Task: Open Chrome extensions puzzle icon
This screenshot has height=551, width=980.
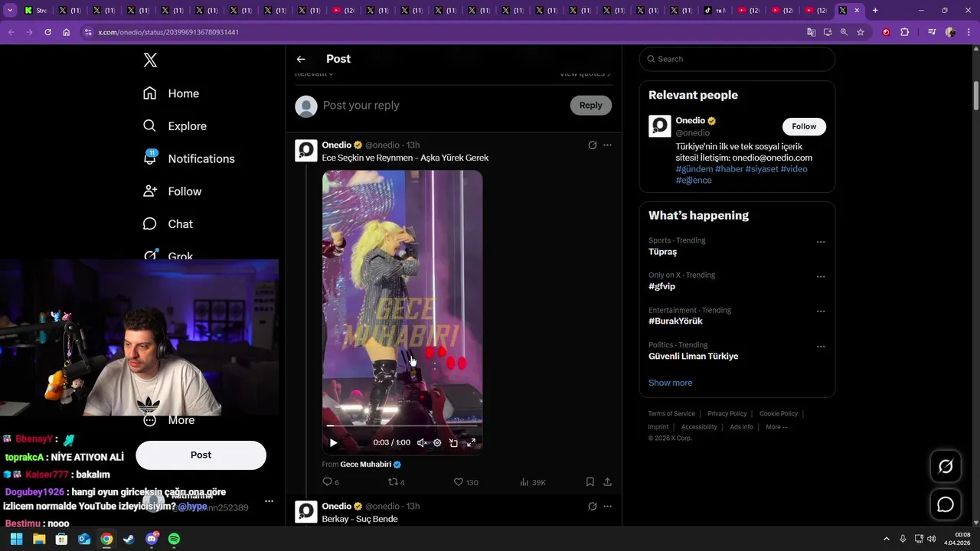Action: 904,32
